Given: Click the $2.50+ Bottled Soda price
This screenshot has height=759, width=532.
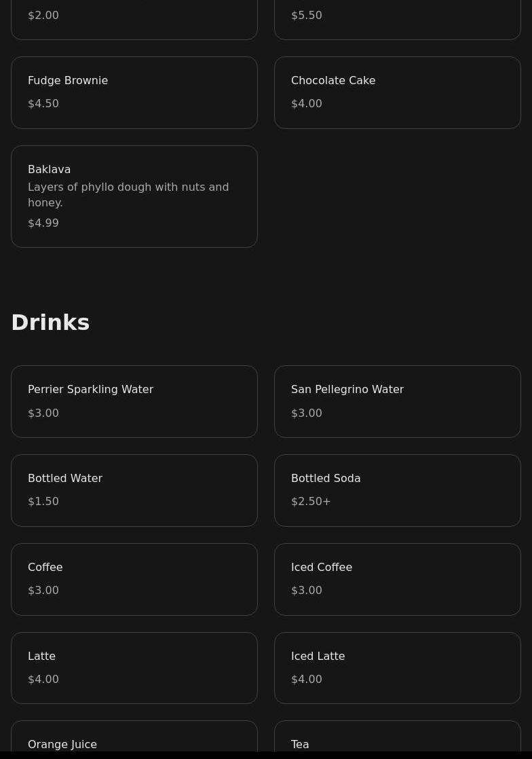Looking at the screenshot, I should pos(311,502).
